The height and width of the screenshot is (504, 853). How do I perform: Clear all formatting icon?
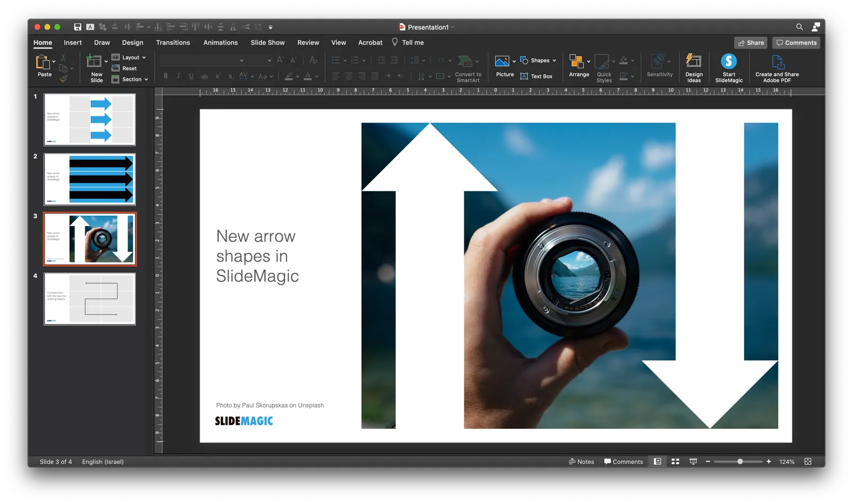313,60
